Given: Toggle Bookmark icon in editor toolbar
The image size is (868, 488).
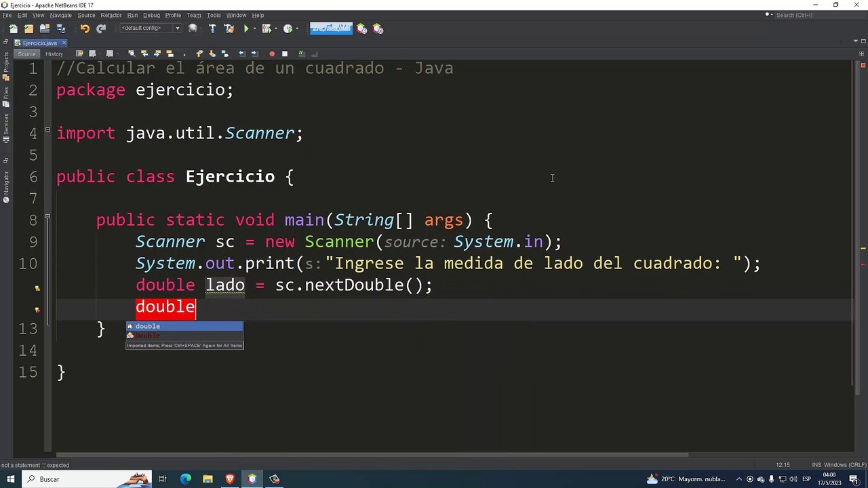Looking at the screenshot, I should coord(225,54).
